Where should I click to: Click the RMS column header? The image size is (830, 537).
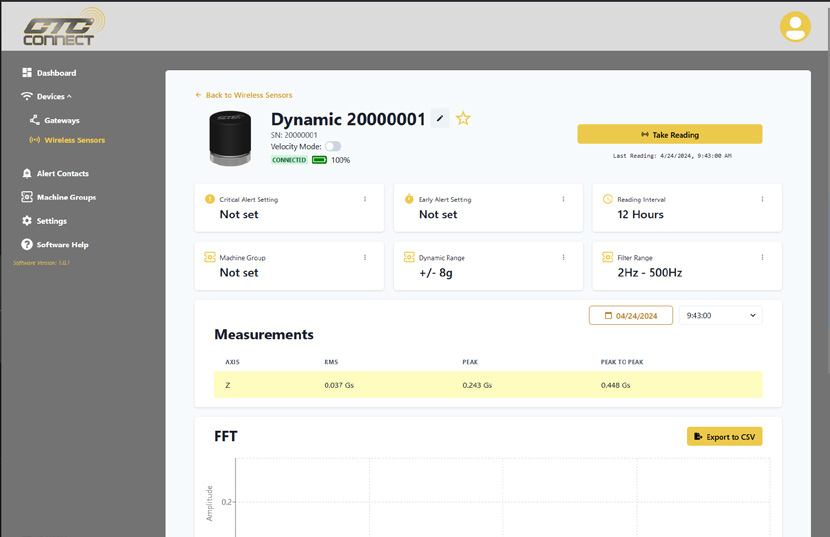[331, 362]
